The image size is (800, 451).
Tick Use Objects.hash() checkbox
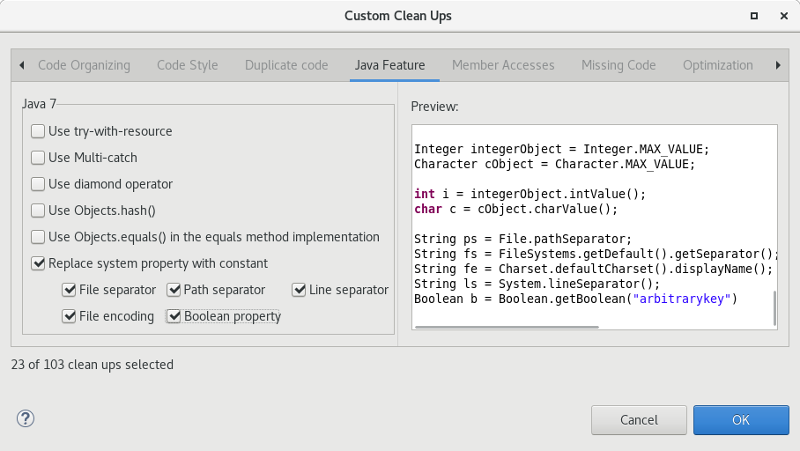point(38,211)
